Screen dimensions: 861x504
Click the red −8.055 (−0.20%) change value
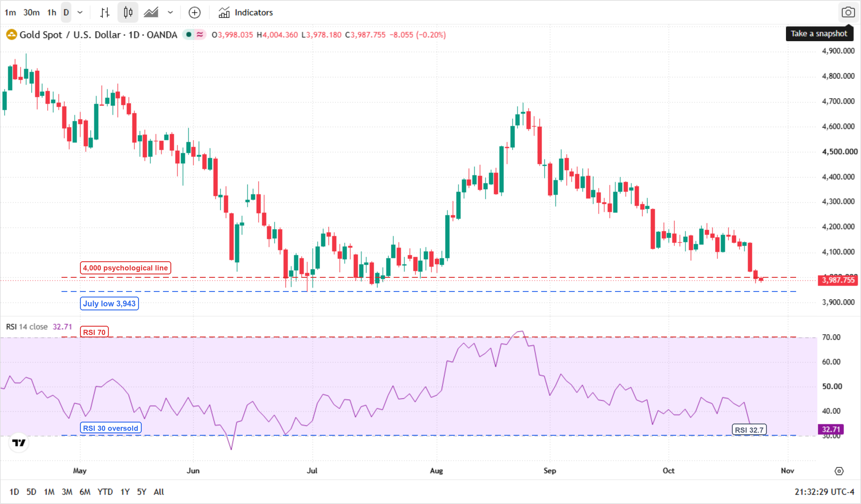418,35
